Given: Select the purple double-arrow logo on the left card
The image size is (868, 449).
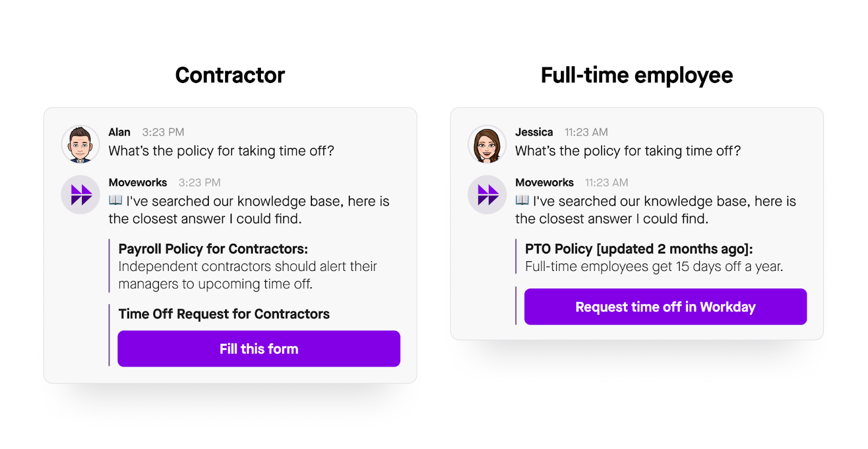Looking at the screenshot, I should (x=80, y=194).
